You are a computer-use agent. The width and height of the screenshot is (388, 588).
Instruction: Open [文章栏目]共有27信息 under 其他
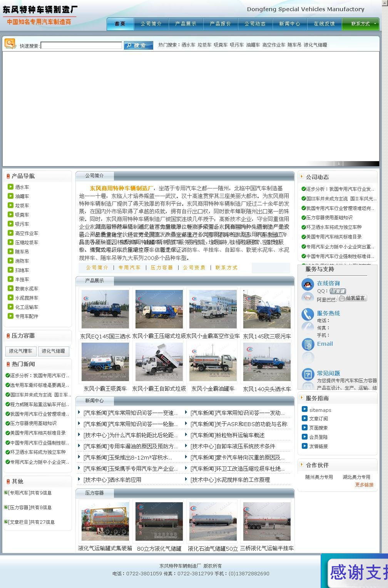(31, 522)
